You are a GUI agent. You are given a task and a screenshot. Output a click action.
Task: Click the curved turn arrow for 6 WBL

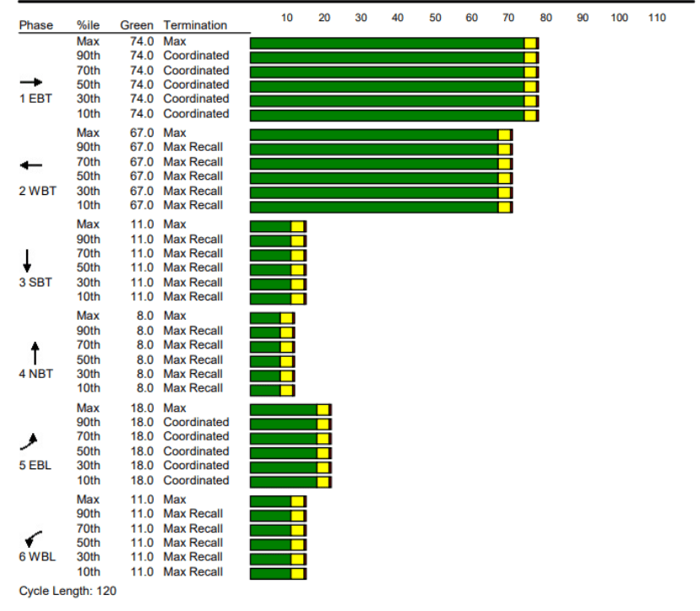point(33,538)
